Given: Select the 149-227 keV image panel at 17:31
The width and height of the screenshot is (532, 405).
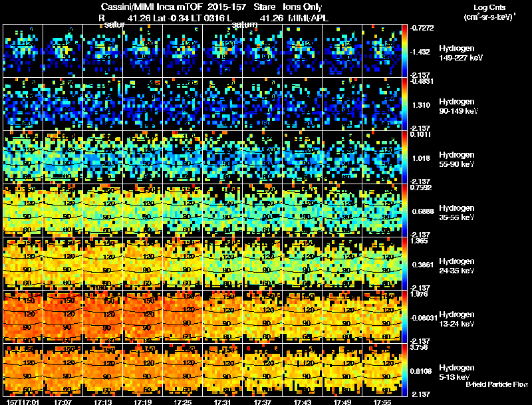Looking at the screenshot, I should pos(223,51).
